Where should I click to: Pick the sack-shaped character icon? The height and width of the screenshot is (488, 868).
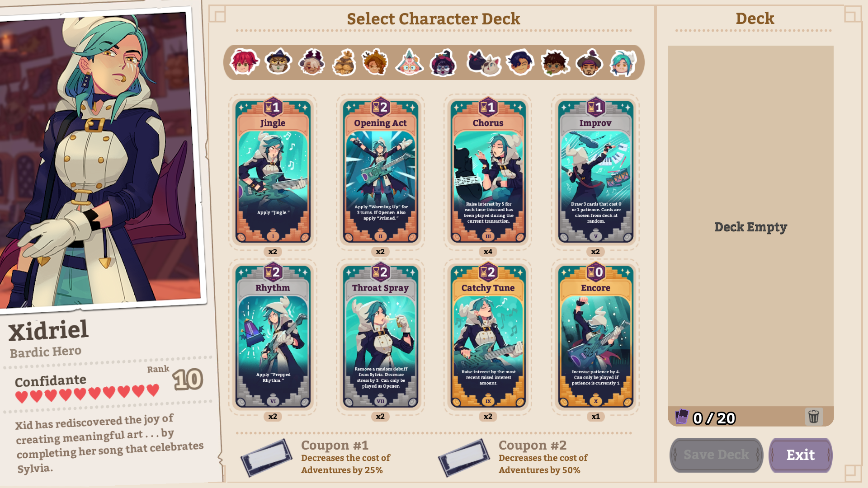344,62
